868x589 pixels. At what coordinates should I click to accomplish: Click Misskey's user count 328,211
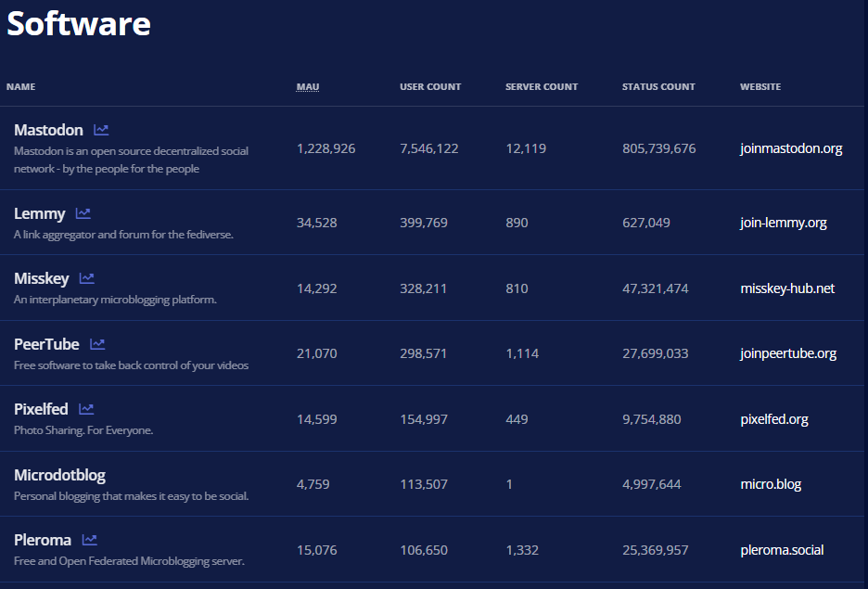click(x=423, y=288)
